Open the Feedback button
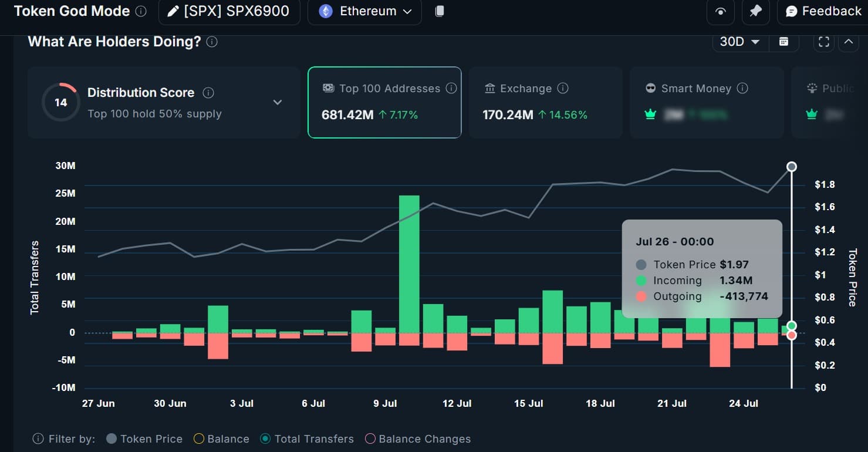Image resolution: width=868 pixels, height=452 pixels. point(823,12)
